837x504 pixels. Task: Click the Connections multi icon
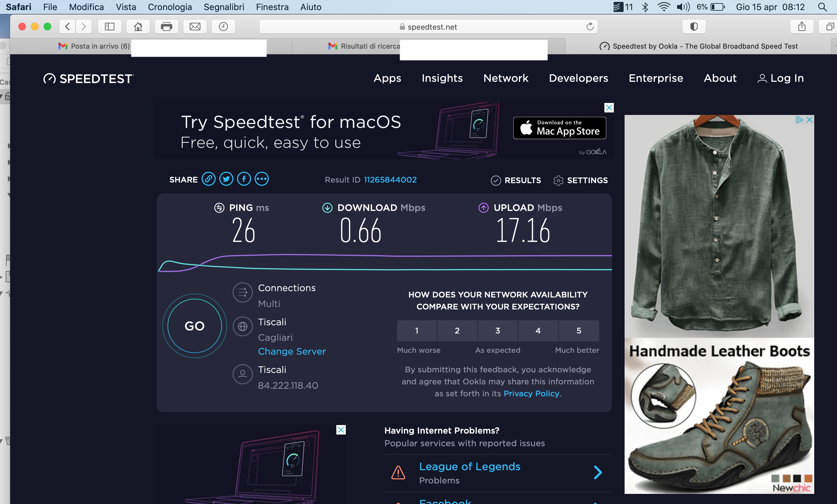point(242,292)
